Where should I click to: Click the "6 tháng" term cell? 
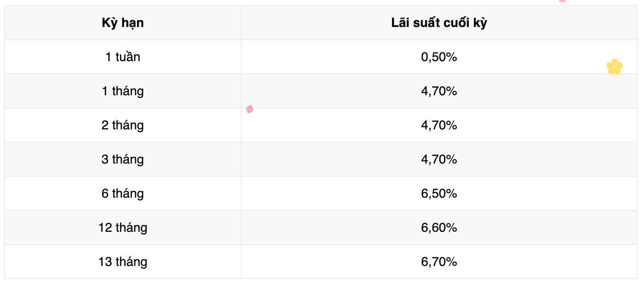click(122, 194)
